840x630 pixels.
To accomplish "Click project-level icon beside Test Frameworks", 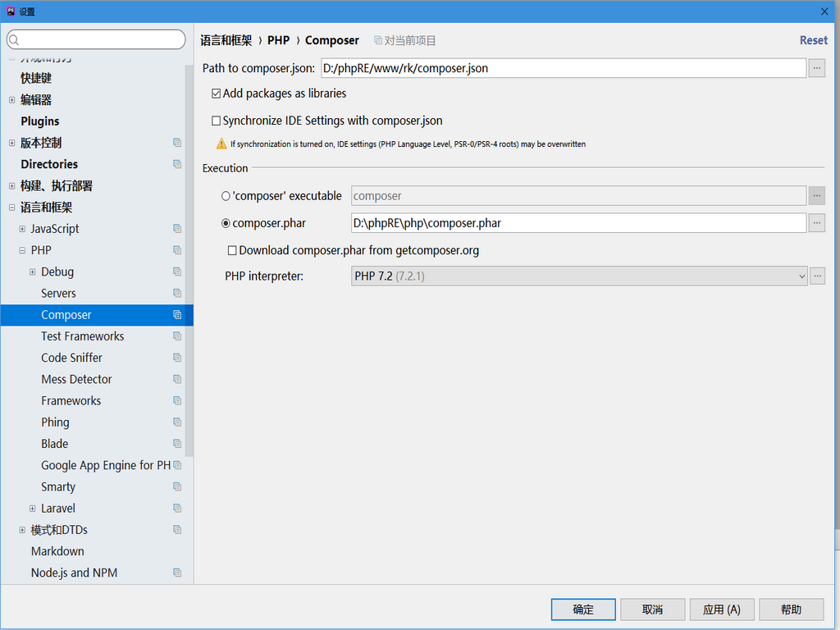I will (x=177, y=336).
